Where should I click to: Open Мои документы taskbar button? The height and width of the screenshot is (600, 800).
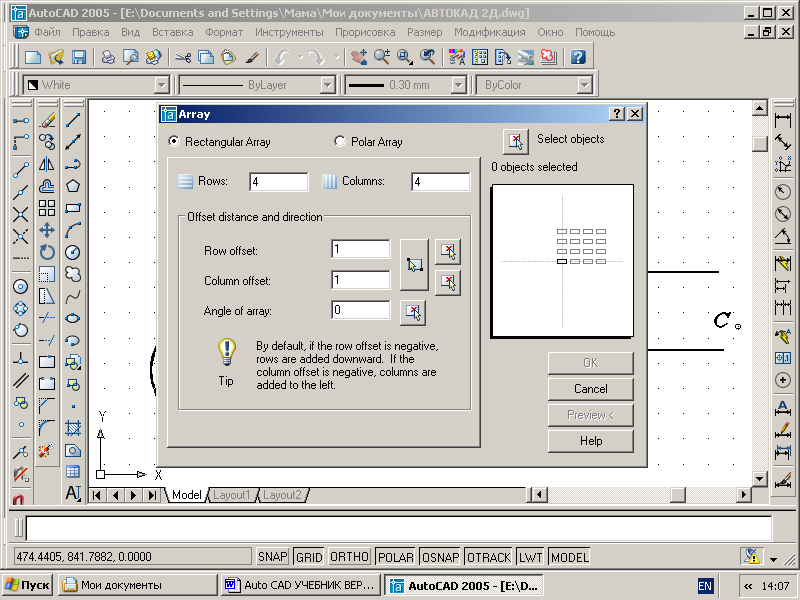pos(137,585)
